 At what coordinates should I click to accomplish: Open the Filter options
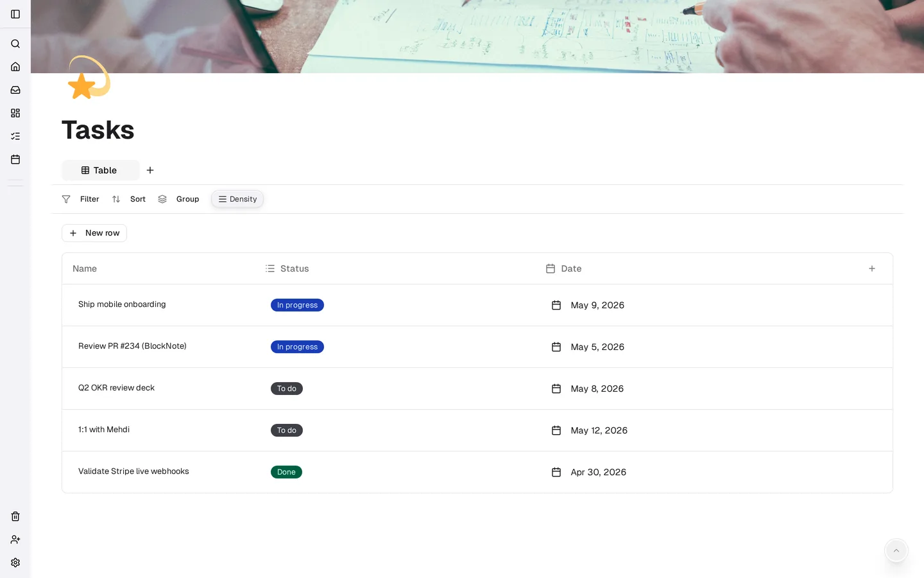click(x=80, y=199)
